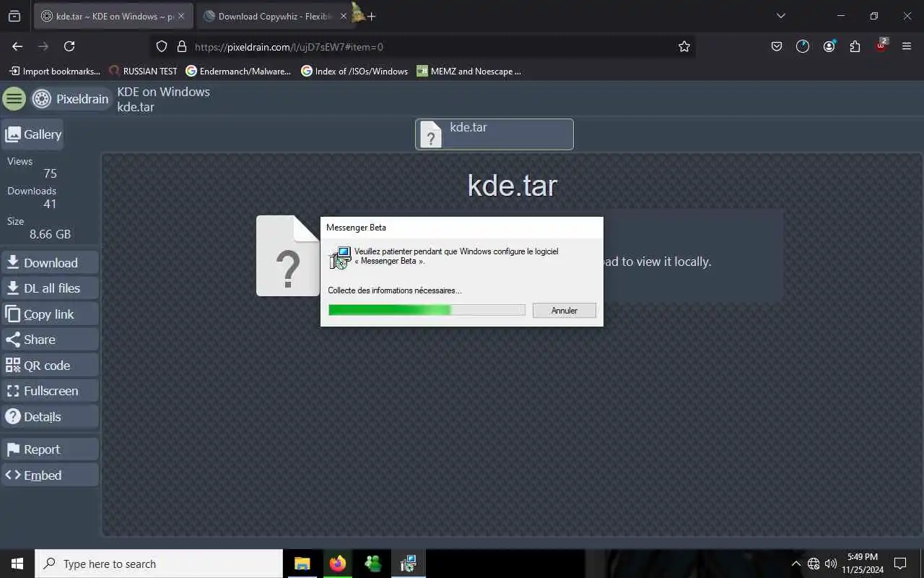Open Firefox recent browsing view icon
This screenshot has height=578, width=924.
[14, 16]
